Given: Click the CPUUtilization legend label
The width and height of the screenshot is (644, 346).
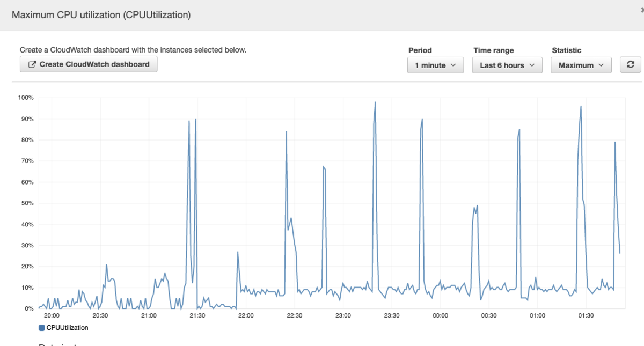Looking at the screenshot, I should (68, 327).
